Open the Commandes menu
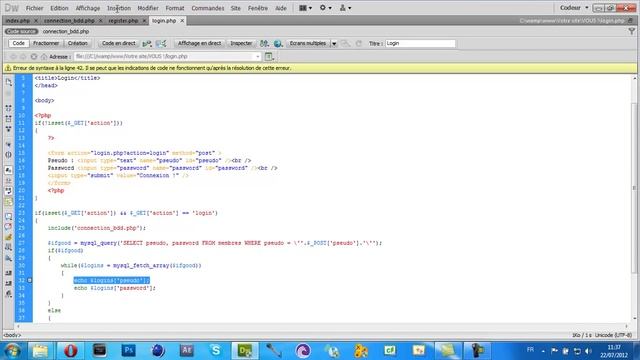Screen dimensions: 640x360 pos(208,8)
